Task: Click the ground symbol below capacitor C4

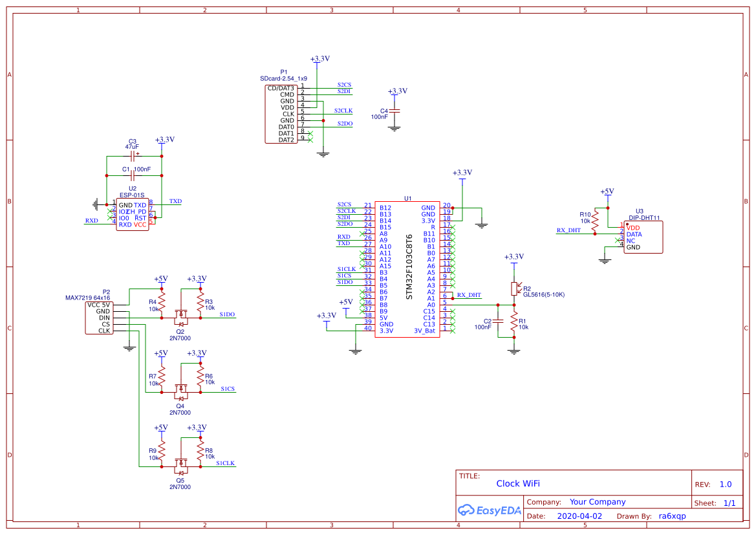Action: (395, 127)
